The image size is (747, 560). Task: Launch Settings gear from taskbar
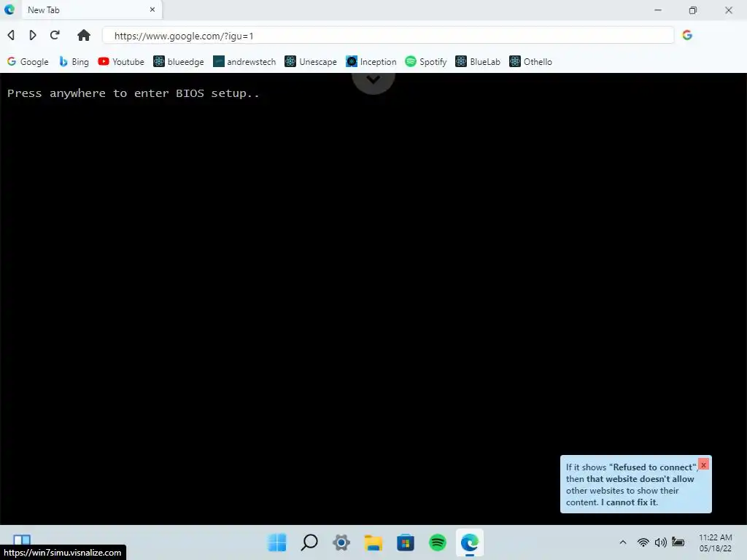[341, 542]
